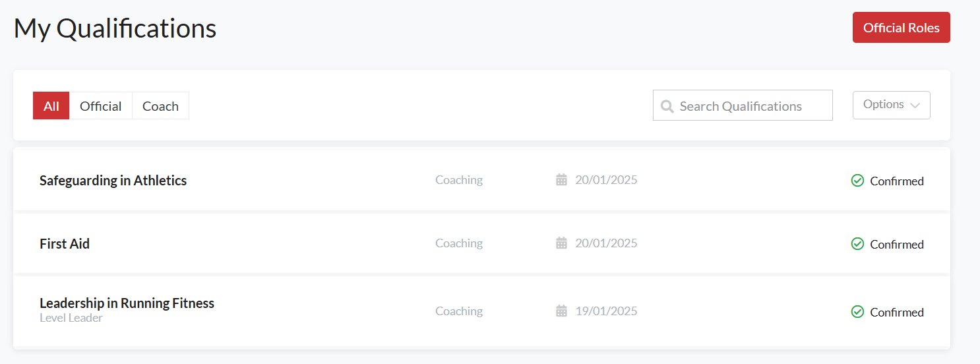
Task: Open the First Aid qualification
Action: tap(65, 244)
